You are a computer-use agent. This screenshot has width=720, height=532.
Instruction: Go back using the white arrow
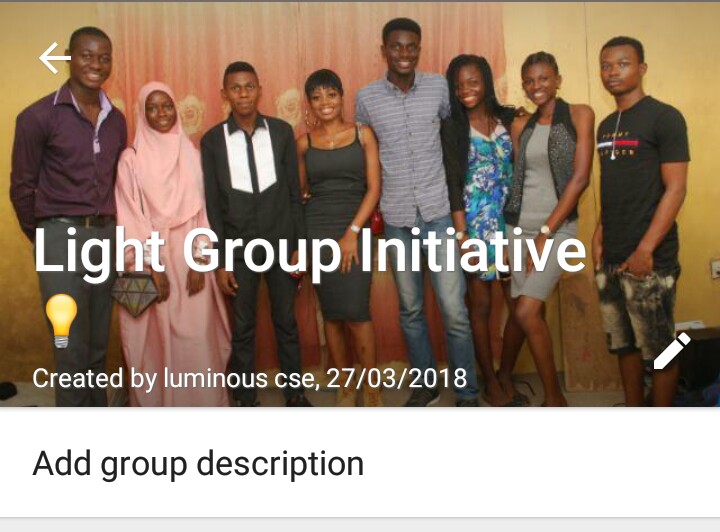pyautogui.click(x=55, y=58)
